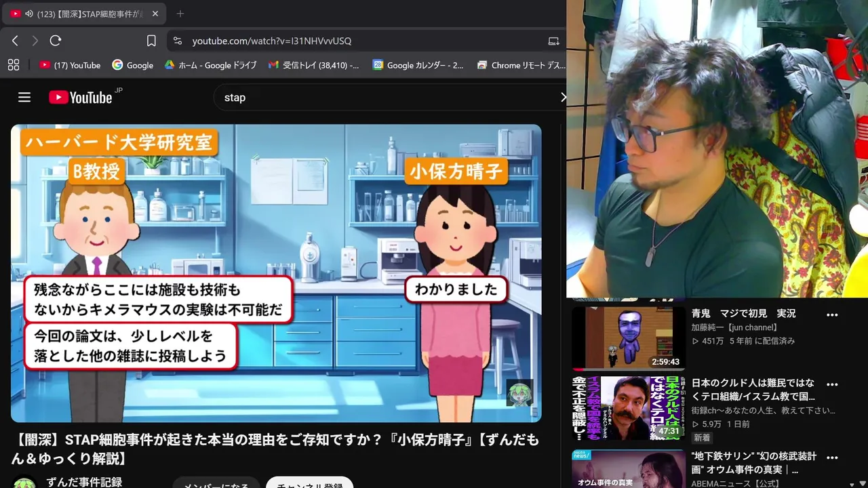Click the cast/media icon in address bar

[554, 41]
